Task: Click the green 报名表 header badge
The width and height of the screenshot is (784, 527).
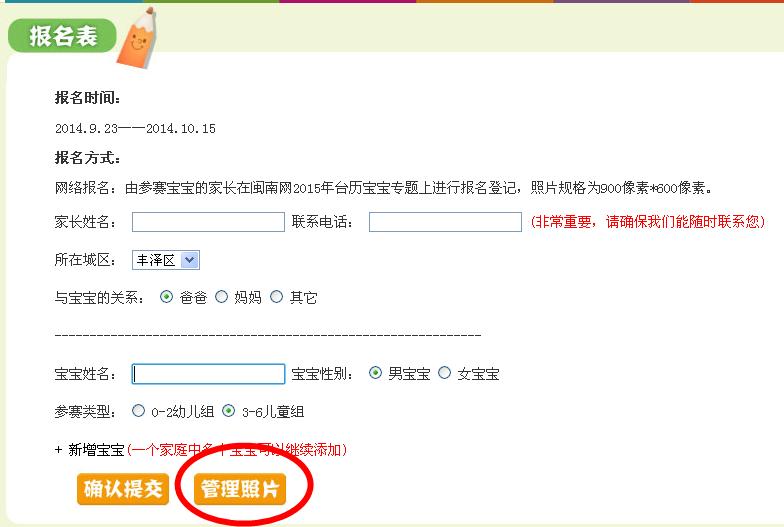Action: tap(62, 36)
